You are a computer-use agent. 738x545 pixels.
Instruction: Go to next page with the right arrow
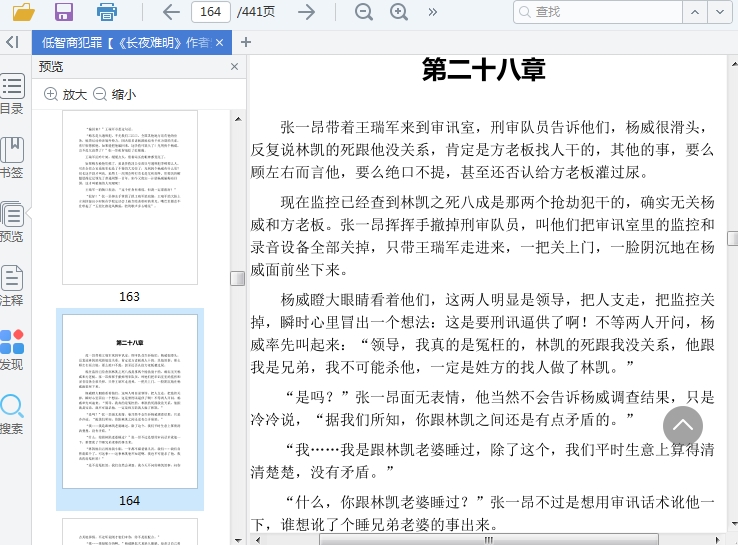[x=306, y=12]
